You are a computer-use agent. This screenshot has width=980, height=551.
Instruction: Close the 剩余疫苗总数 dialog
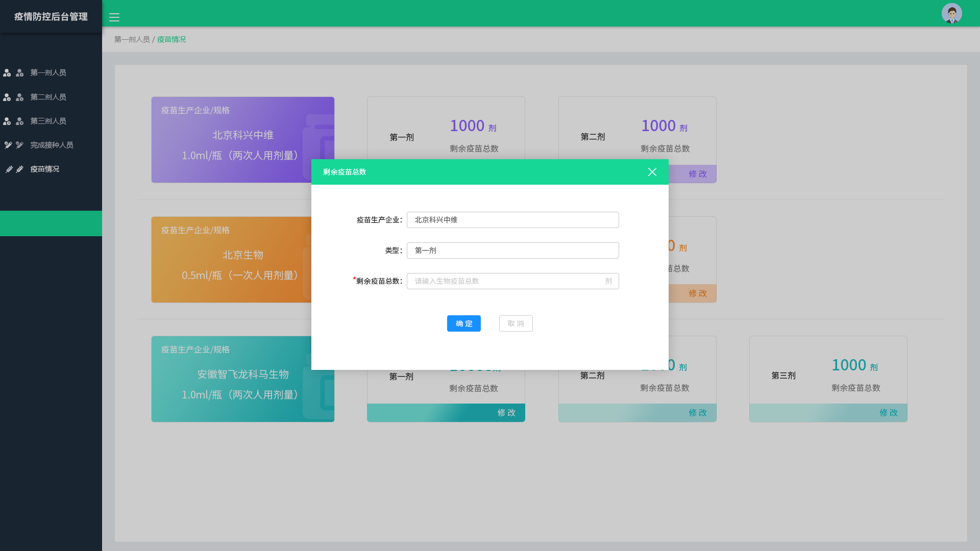pos(652,172)
